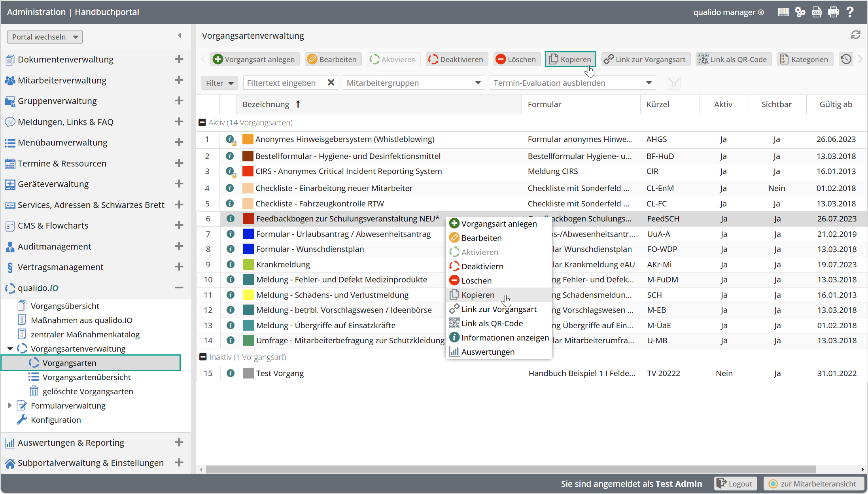The height and width of the screenshot is (494, 868).
Task: Open the Portal wechseln dropdown
Action: (x=45, y=37)
